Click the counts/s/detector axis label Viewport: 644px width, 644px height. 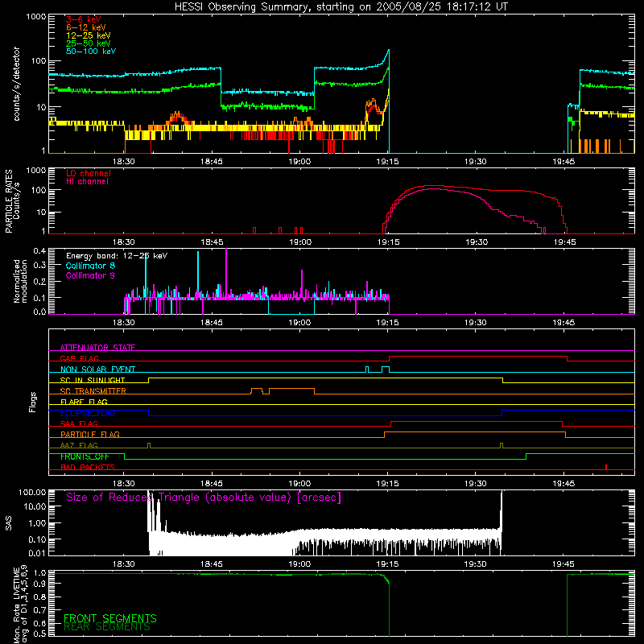click(16, 84)
